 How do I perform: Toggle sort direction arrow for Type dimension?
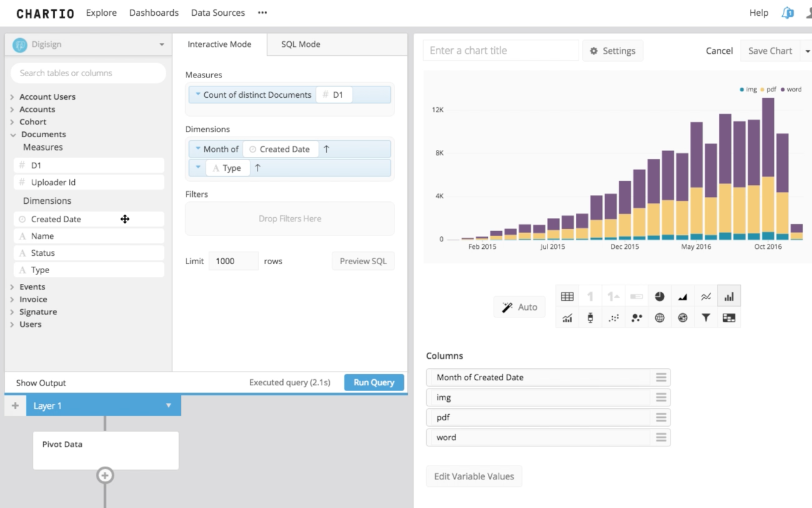point(258,168)
